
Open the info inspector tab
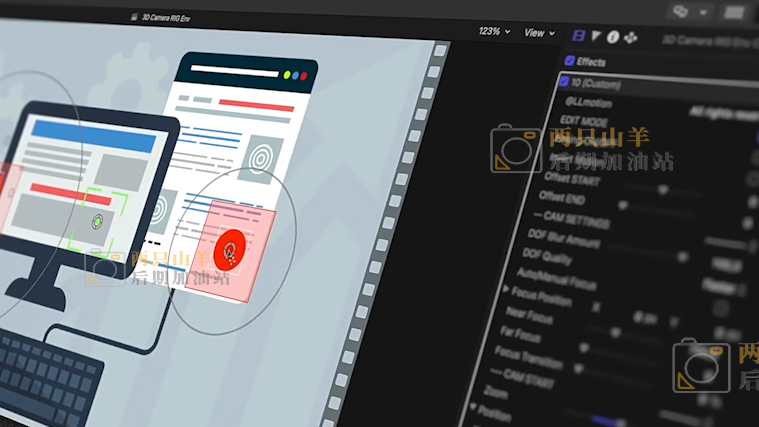tap(613, 37)
